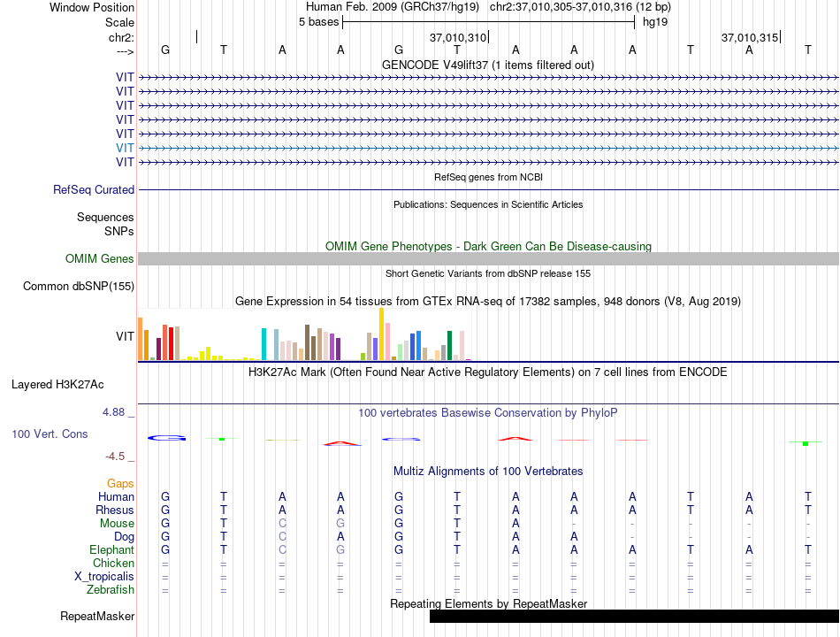
Task: Click the GENCODE V49lift37 track title
Action: (488, 65)
